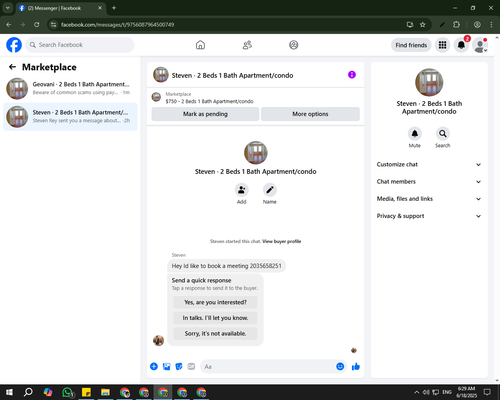The width and height of the screenshot is (500, 400).
Task: Click the Name pencil edit icon
Action: click(x=270, y=190)
